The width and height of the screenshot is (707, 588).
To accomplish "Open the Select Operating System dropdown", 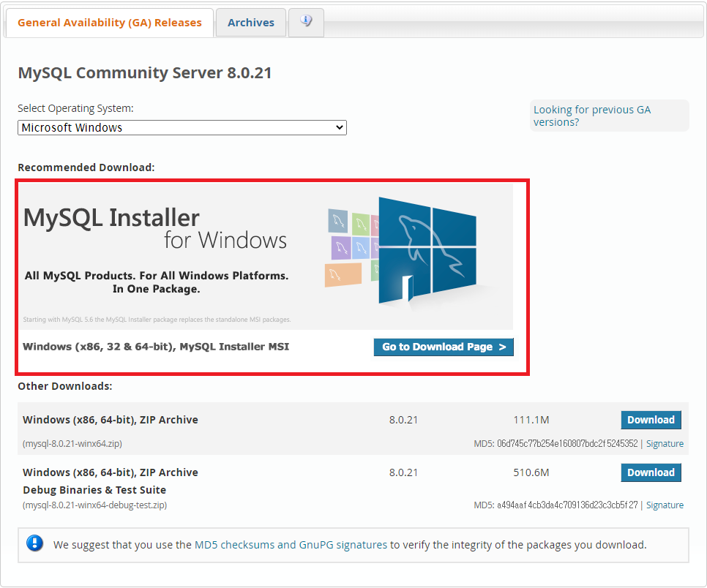I will tap(182, 127).
